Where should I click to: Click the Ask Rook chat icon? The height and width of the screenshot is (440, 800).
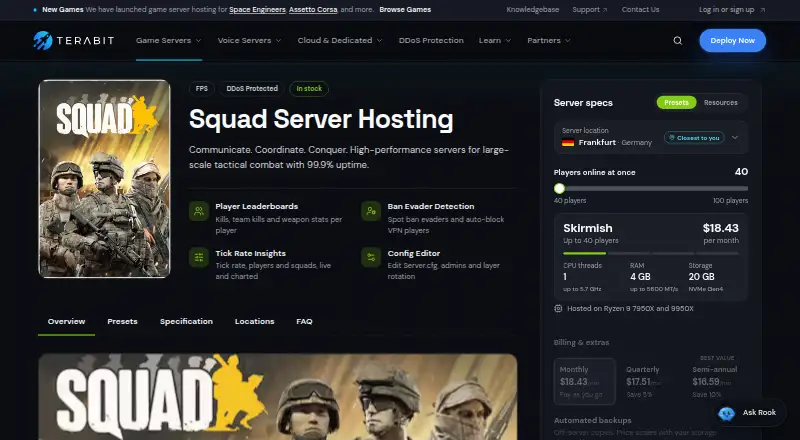point(727,413)
